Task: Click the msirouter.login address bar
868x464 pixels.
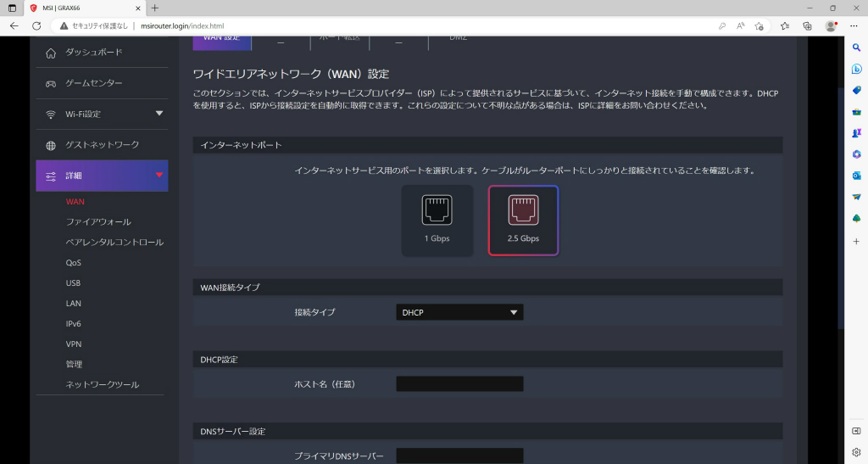Action: coord(182,26)
